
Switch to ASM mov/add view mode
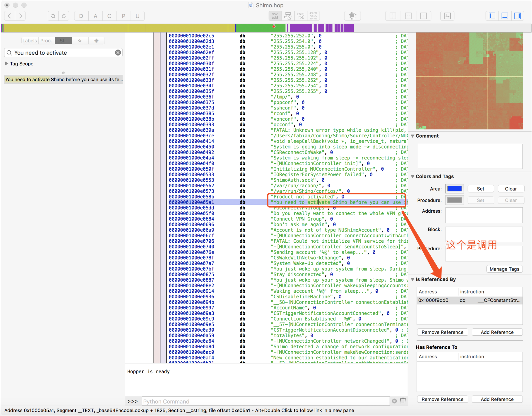(275, 16)
